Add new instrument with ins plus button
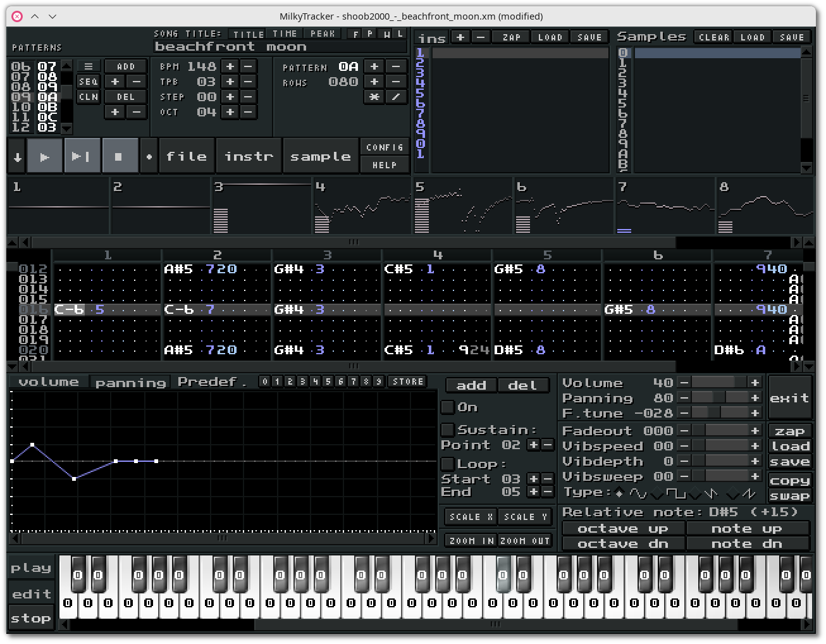Viewport: 826px width, 644px height. [x=460, y=37]
